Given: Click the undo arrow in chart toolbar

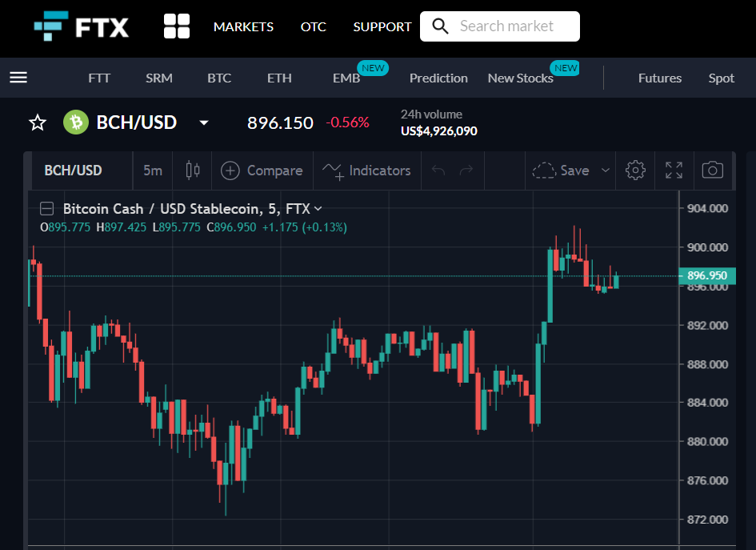Looking at the screenshot, I should point(438,170).
